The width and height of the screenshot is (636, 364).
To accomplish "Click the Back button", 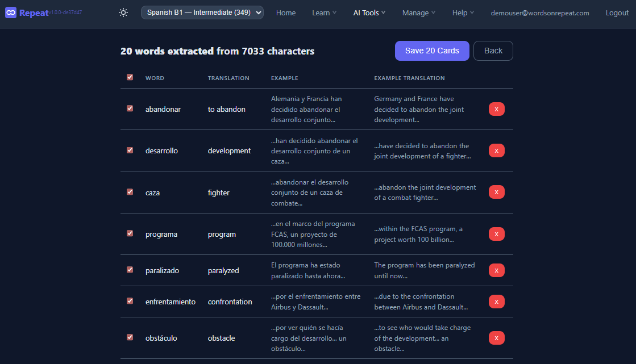I will coord(493,51).
